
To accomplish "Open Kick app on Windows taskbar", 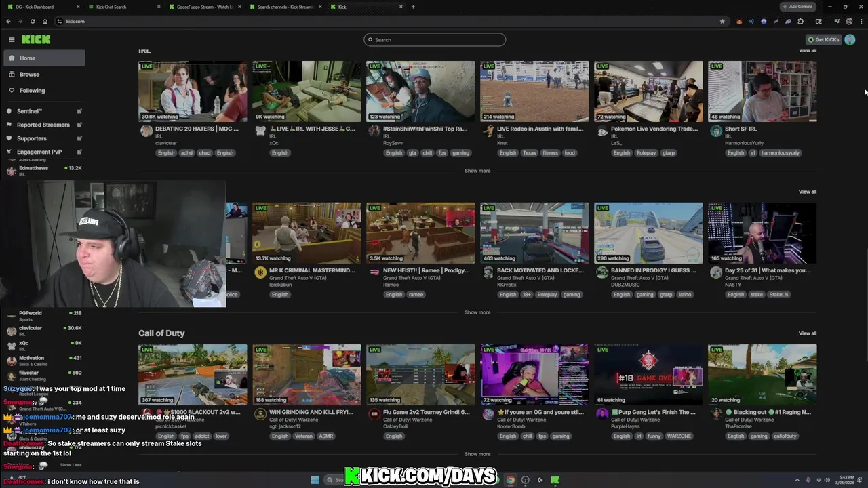I will pos(555,480).
